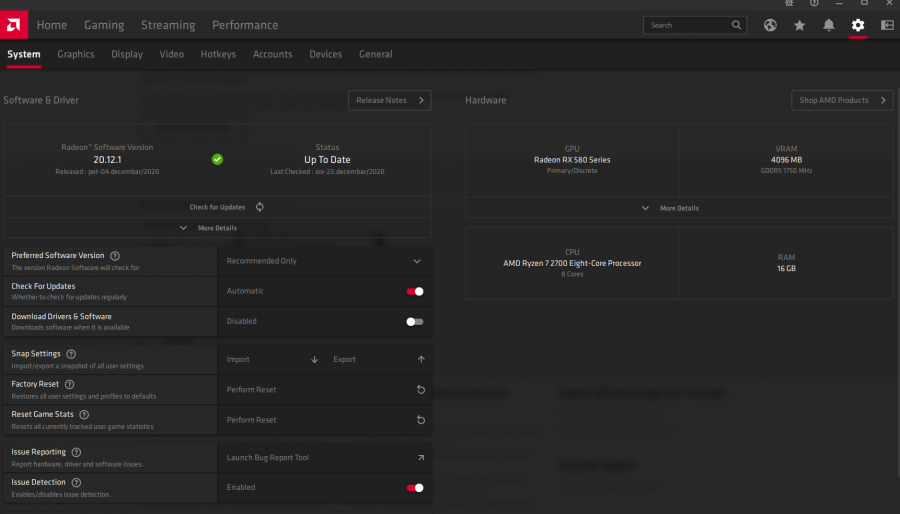This screenshot has height=514, width=900.
Task: Toggle automatic Check For Updates switch
Action: pos(415,291)
